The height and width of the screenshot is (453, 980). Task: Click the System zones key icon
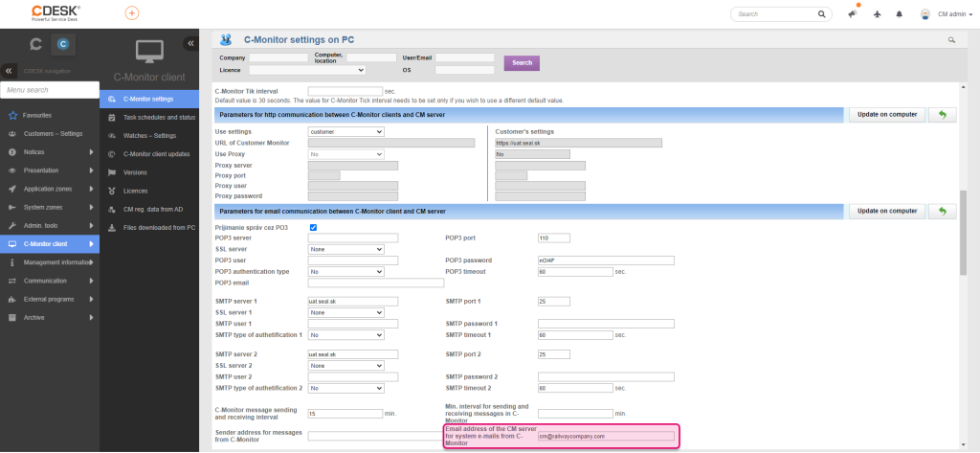click(x=12, y=207)
